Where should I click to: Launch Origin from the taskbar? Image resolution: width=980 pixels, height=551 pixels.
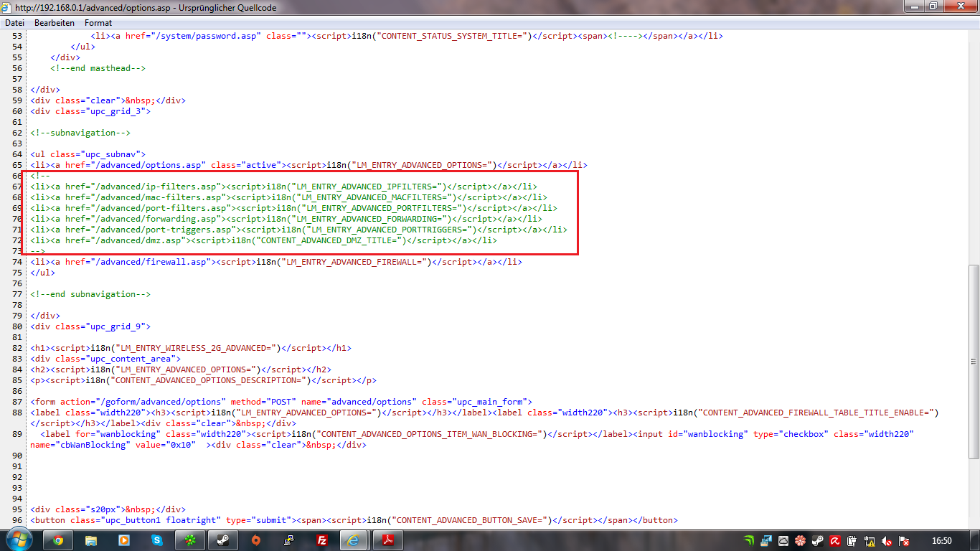click(256, 540)
